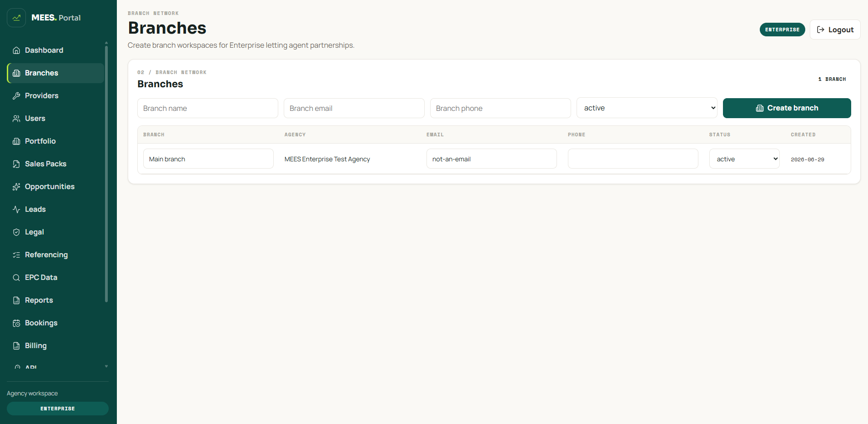868x424 pixels.
Task: Click the MEES Portal logo icon
Action: (x=16, y=18)
